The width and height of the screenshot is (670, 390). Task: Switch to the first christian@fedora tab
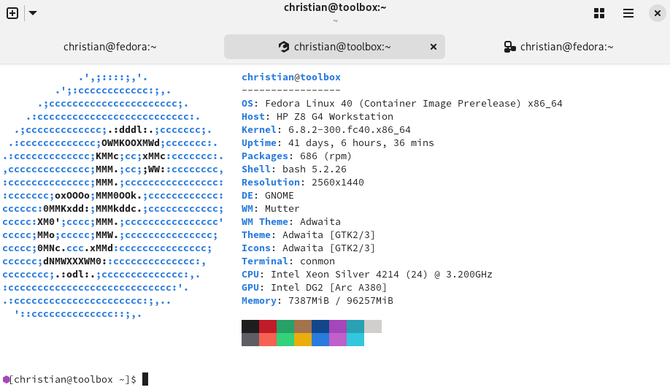pyautogui.click(x=110, y=47)
